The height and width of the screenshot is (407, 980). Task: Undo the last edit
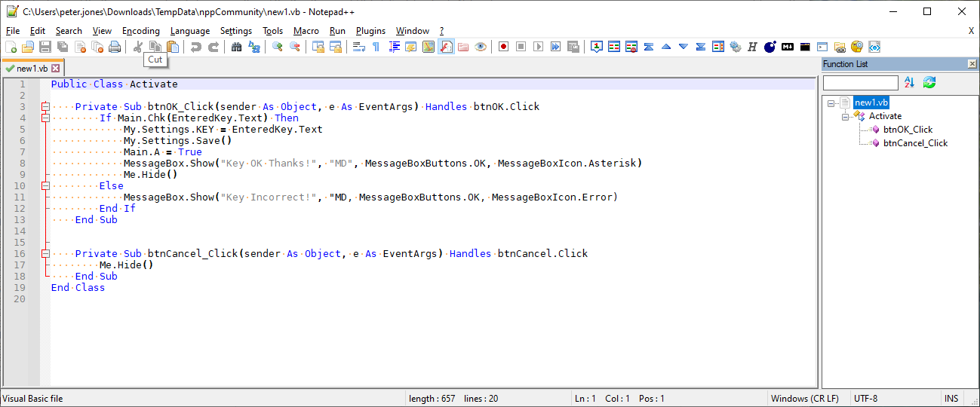point(196,47)
